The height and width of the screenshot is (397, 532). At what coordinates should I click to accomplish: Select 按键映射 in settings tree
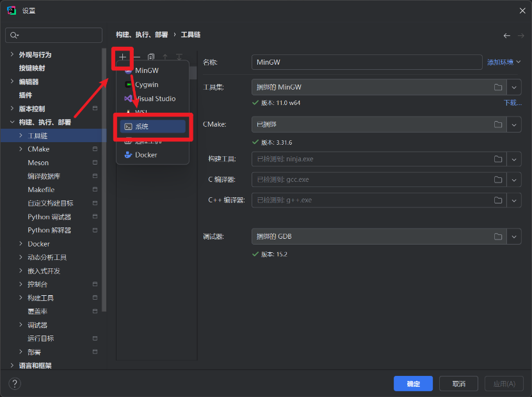tap(32, 69)
